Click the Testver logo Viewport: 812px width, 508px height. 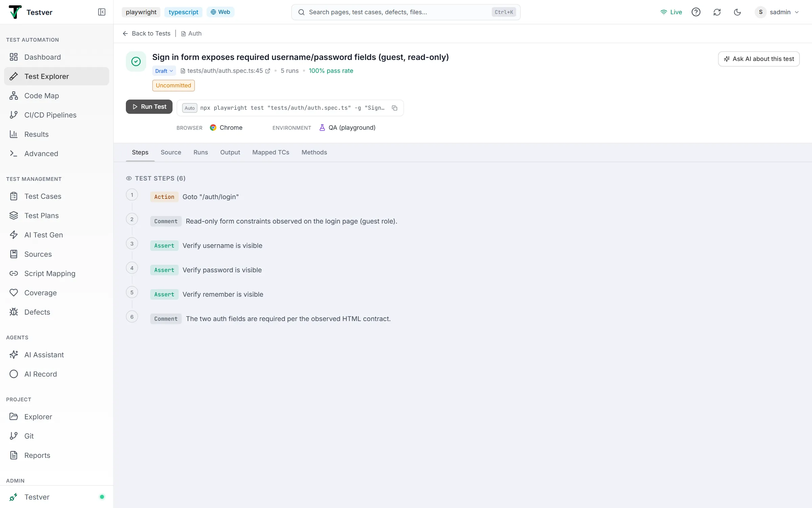click(x=15, y=12)
